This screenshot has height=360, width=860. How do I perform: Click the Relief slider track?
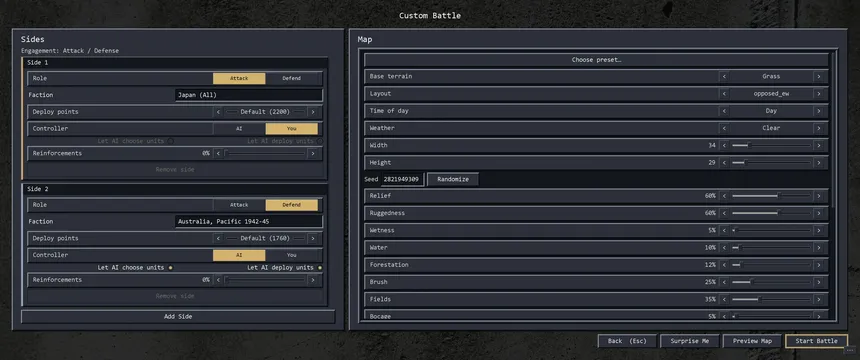click(x=771, y=196)
